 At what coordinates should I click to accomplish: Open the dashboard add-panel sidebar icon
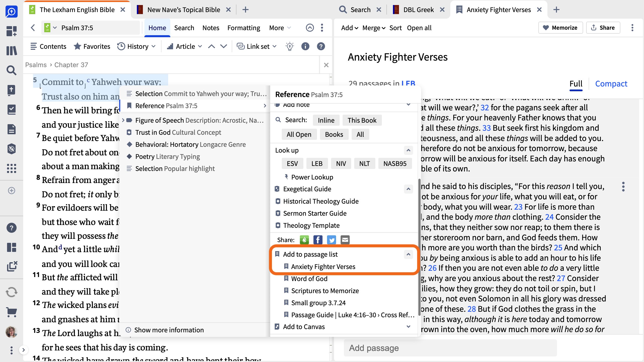(x=12, y=31)
